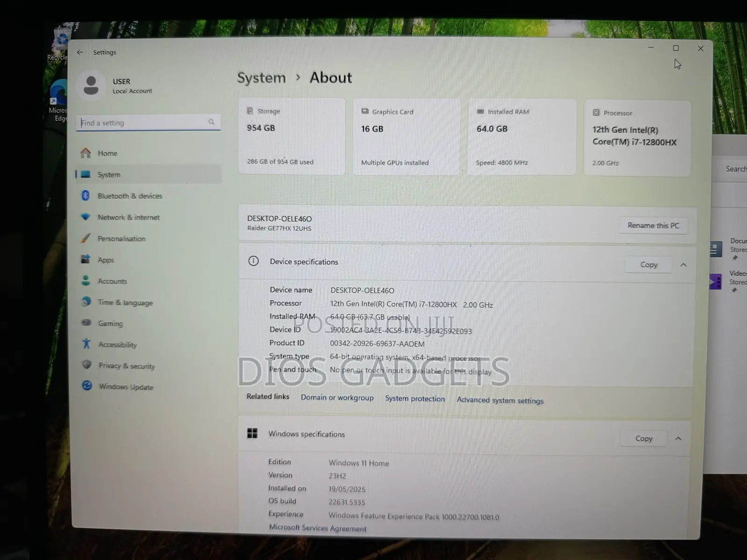Image resolution: width=747 pixels, height=560 pixels.
Task: Click the Windows logo specifications icon
Action: [252, 433]
